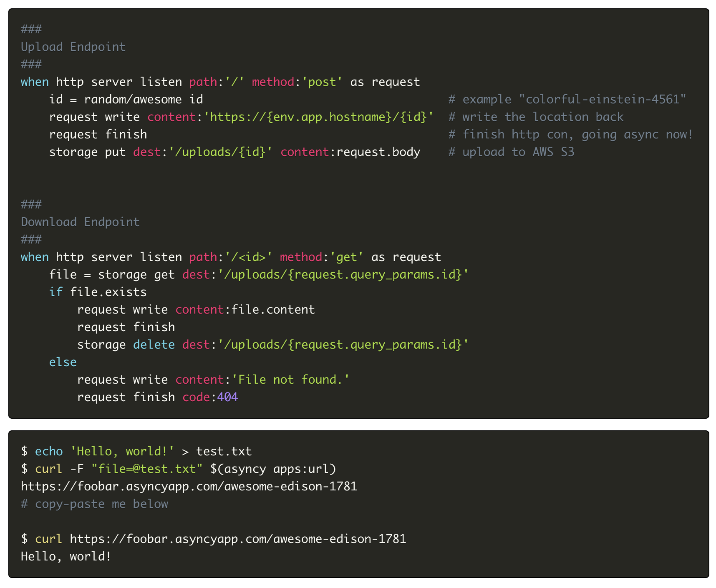Screen dimensions: 716x588
Task: Click the echo command in terminal
Action: (49, 451)
